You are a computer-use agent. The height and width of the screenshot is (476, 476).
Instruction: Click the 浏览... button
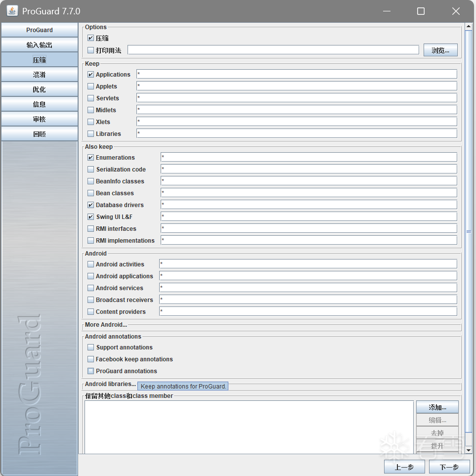(x=440, y=50)
